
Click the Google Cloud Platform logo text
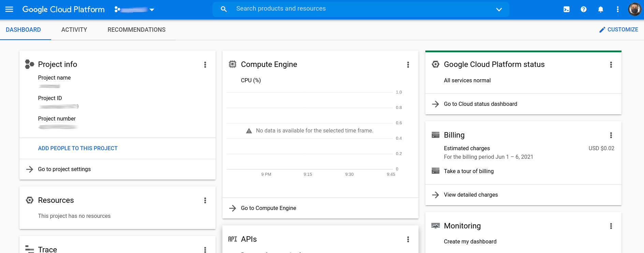coord(63,10)
